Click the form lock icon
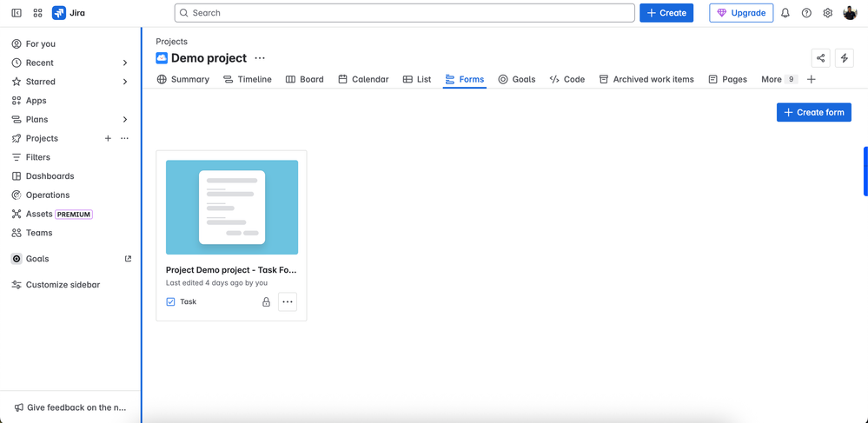The image size is (868, 423). click(x=266, y=301)
